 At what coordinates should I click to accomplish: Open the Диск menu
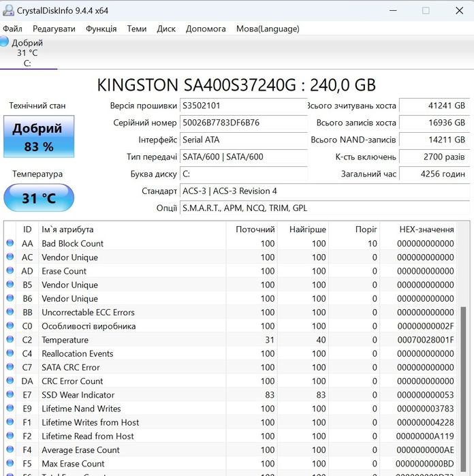[166, 29]
